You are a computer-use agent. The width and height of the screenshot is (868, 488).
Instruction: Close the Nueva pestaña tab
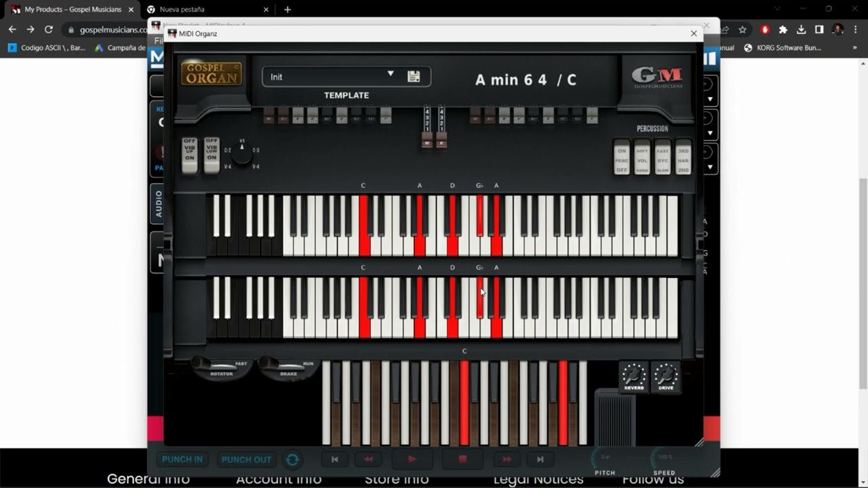[267, 9]
